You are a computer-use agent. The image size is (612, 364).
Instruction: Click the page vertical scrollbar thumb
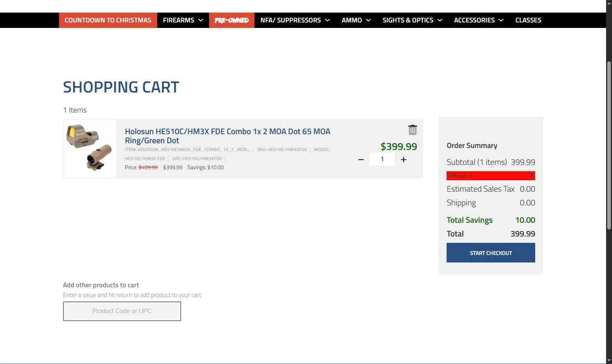coord(609,146)
